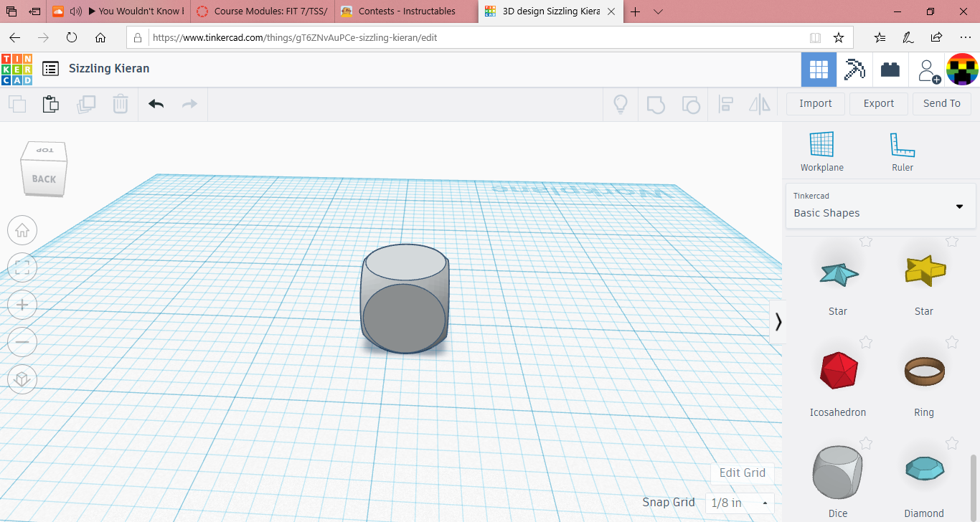Click the Fit all in view icon
Image resolution: width=980 pixels, height=522 pixels.
pos(22,268)
